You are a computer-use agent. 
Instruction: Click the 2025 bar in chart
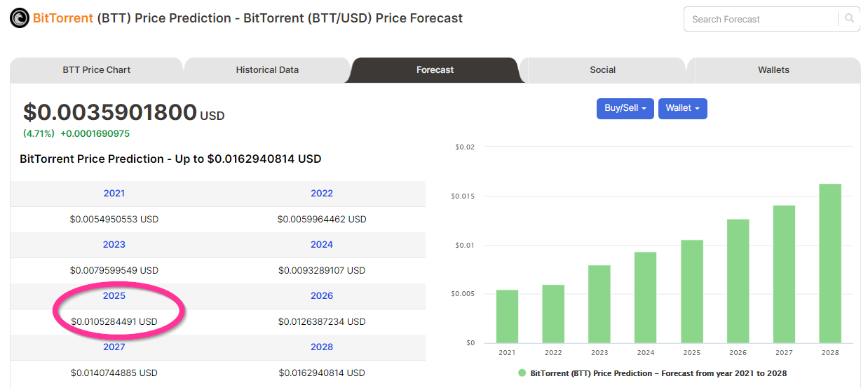point(692,292)
